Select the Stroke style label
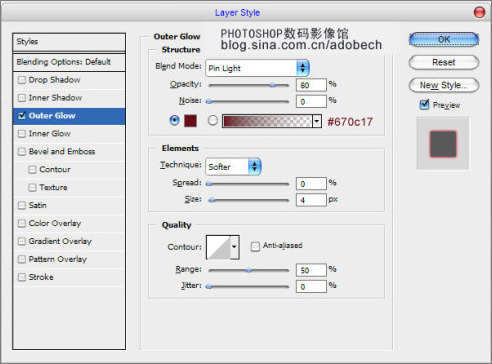This screenshot has width=492, height=364. click(41, 277)
